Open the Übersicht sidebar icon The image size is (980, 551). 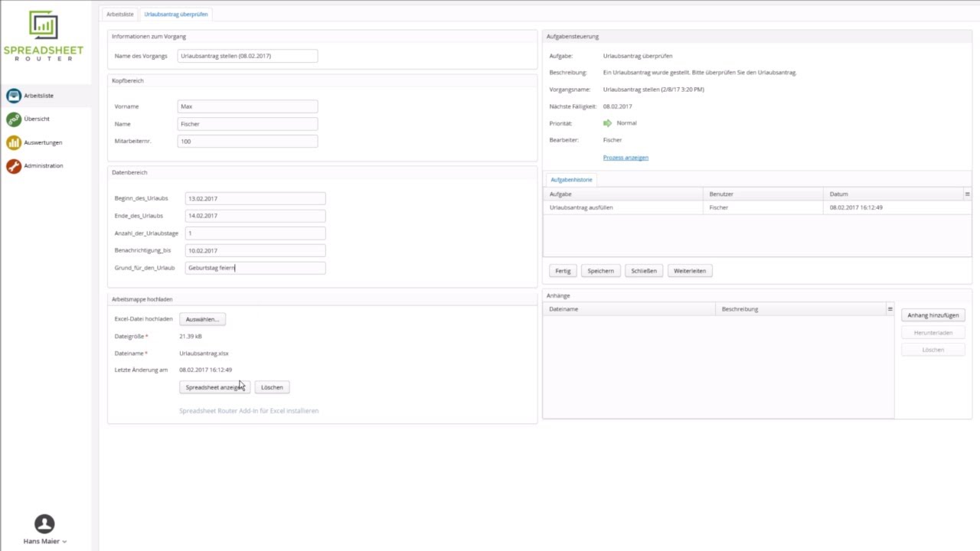(x=13, y=119)
